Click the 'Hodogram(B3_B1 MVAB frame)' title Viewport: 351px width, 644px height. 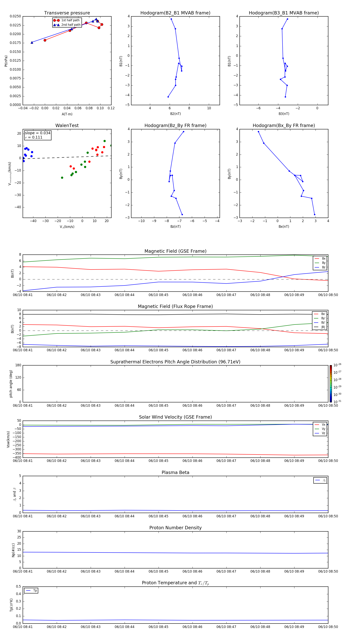pyautogui.click(x=284, y=13)
